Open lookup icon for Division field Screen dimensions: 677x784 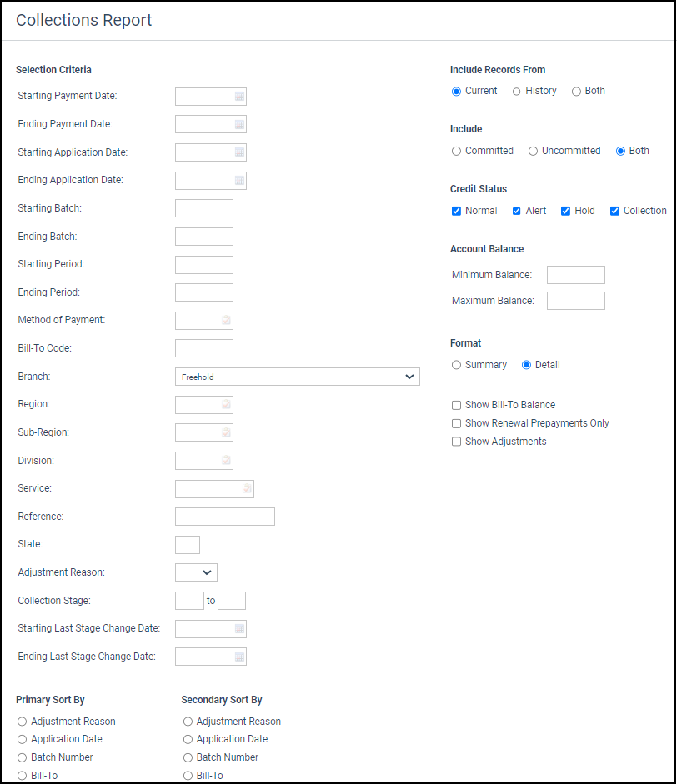point(226,460)
